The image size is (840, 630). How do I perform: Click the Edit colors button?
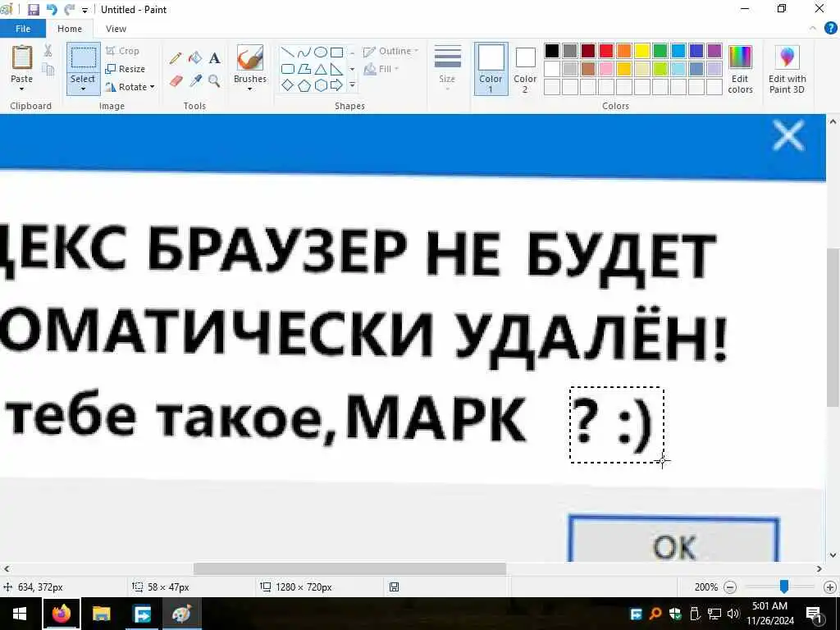pyautogui.click(x=741, y=70)
